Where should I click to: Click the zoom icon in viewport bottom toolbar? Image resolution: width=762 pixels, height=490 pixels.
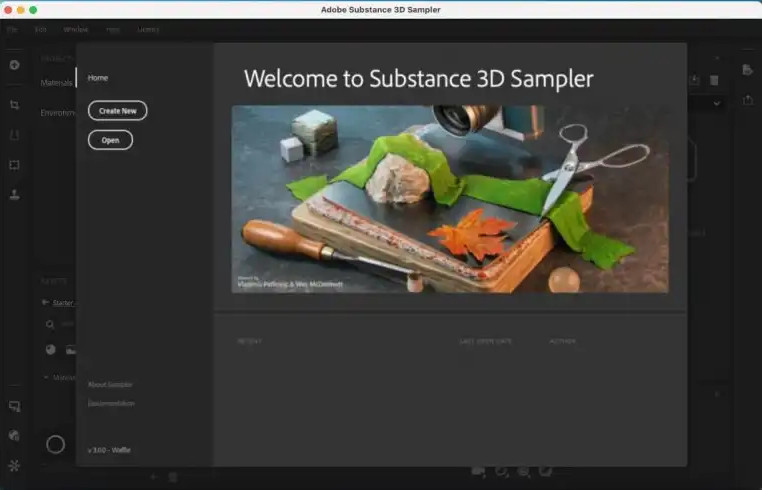click(x=523, y=472)
